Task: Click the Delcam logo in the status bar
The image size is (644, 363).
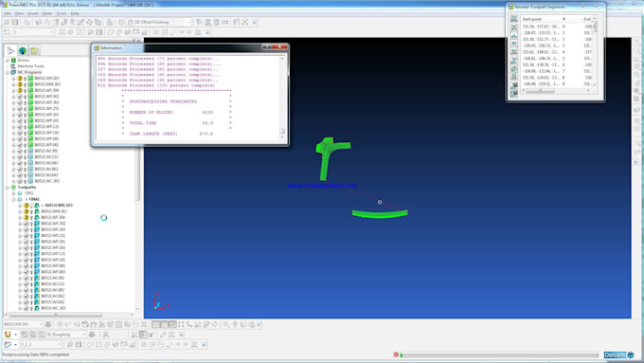Action: coord(619,354)
